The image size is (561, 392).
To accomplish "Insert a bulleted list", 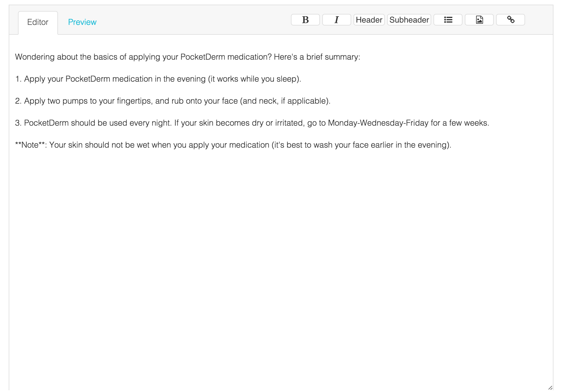I will click(x=448, y=20).
